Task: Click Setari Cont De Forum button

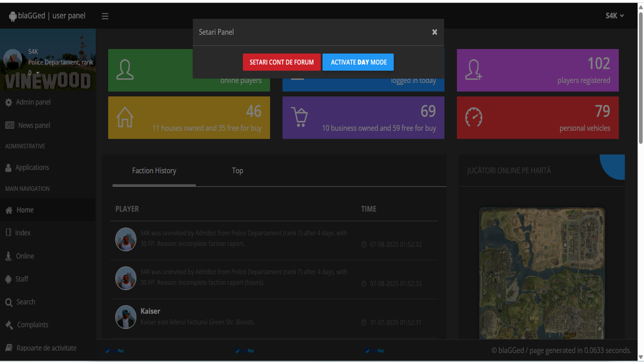Action: point(281,62)
